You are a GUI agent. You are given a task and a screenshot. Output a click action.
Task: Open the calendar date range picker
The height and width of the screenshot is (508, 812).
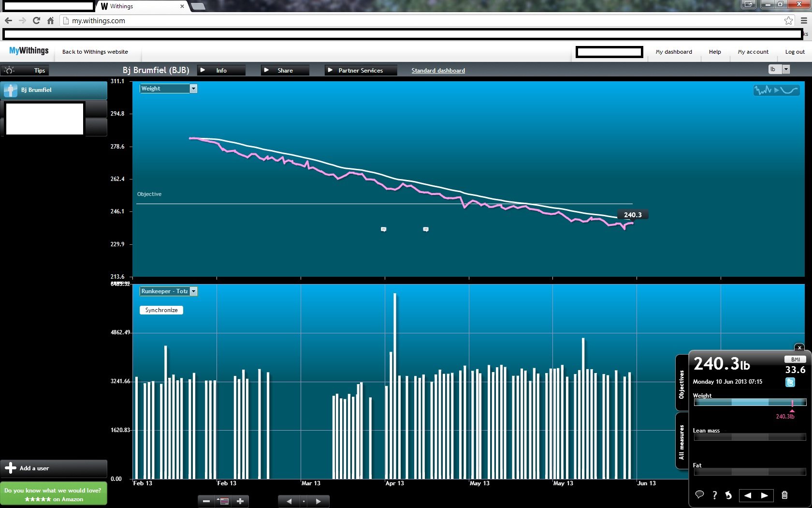click(223, 501)
